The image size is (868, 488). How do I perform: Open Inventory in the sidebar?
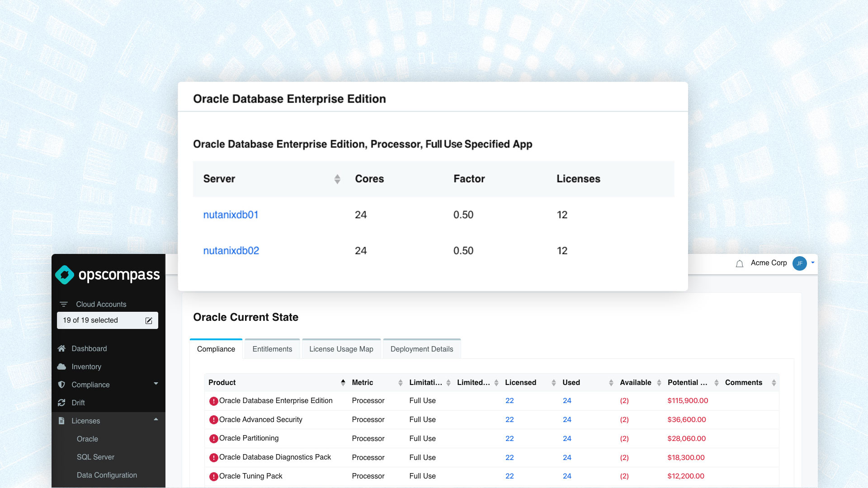[x=86, y=366]
